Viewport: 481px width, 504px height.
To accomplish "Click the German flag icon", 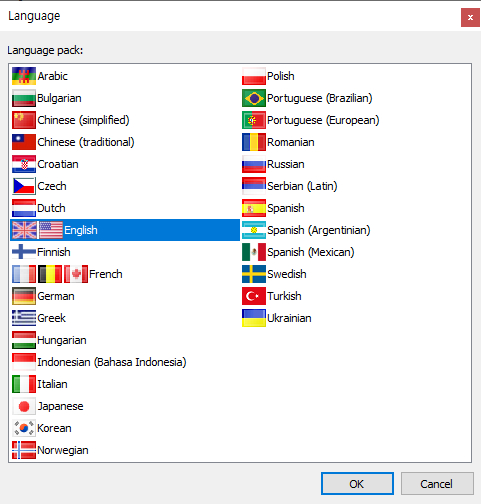I will coord(24,296).
